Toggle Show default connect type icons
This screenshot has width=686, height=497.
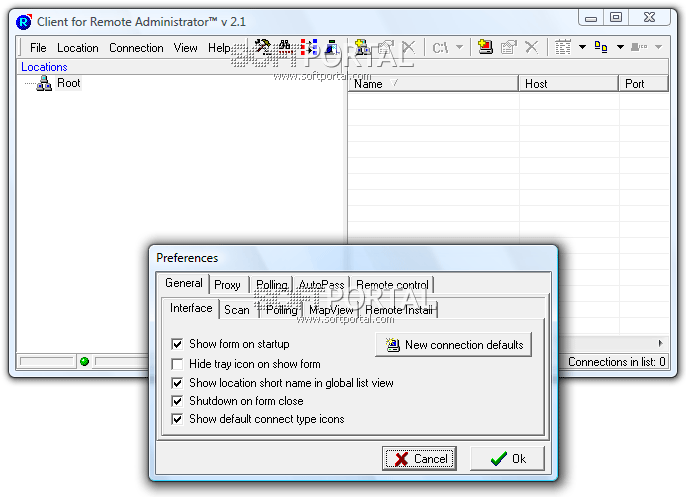pos(177,419)
